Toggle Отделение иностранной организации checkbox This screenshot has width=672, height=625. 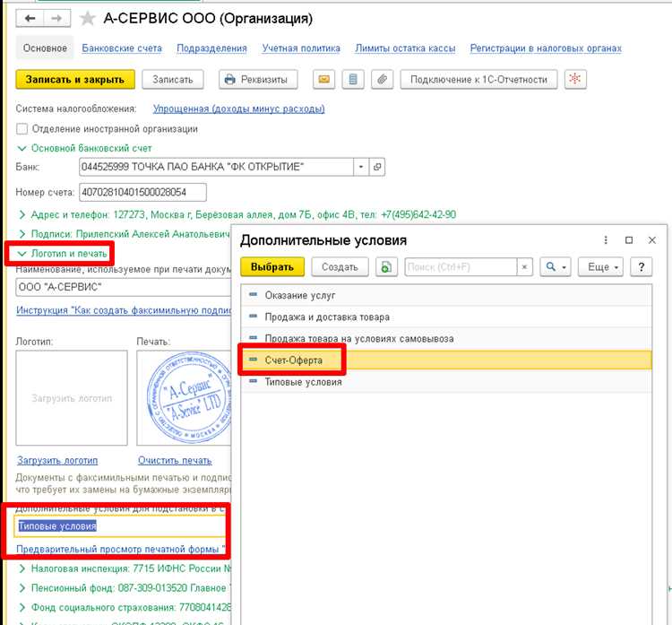click(22, 129)
